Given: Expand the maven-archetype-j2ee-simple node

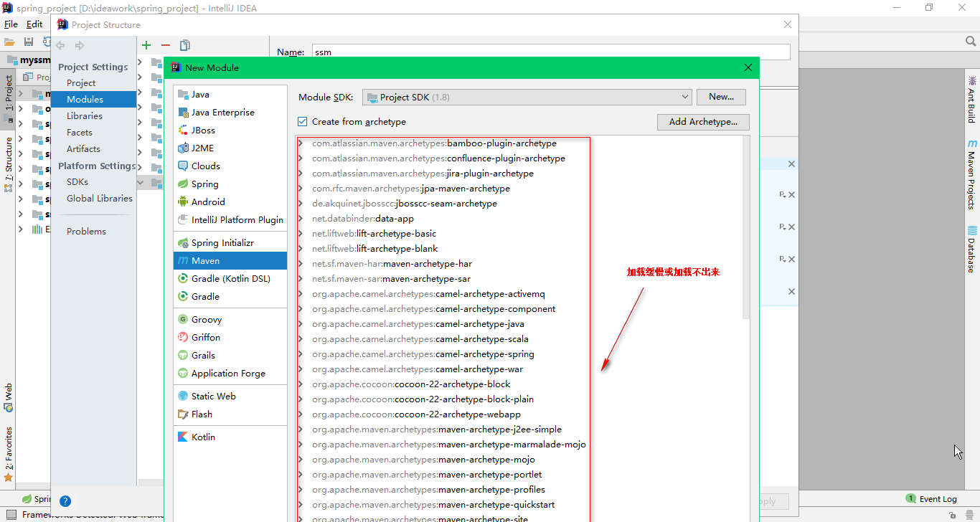Looking at the screenshot, I should point(301,430).
